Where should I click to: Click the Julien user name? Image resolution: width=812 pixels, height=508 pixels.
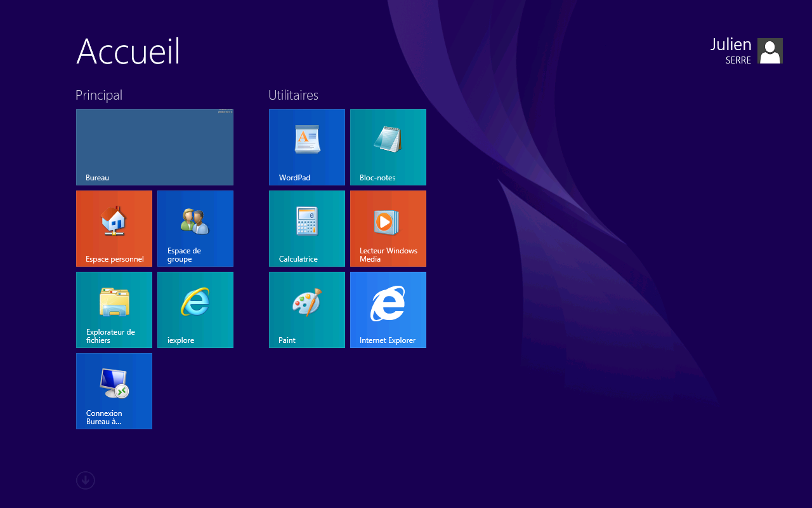point(731,44)
